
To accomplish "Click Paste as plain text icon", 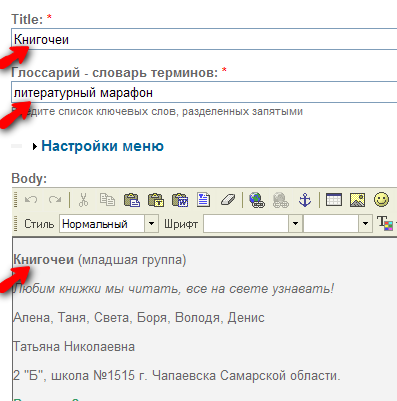I will click(x=156, y=200).
